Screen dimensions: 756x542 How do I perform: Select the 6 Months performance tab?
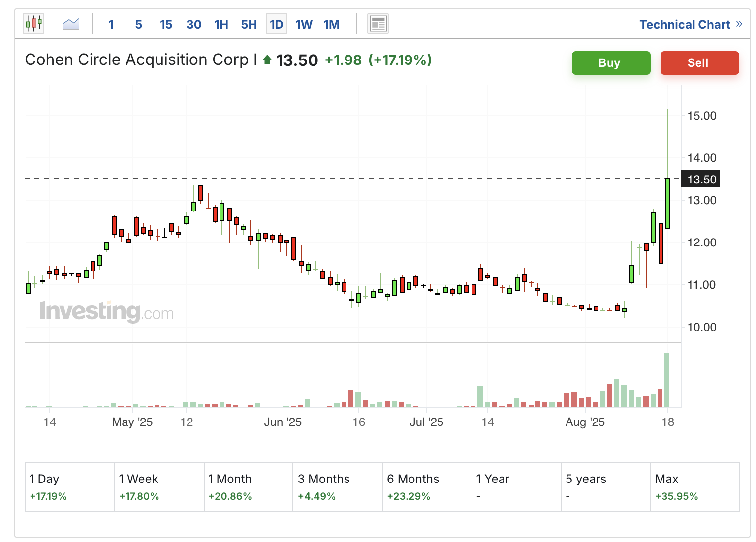point(427,486)
